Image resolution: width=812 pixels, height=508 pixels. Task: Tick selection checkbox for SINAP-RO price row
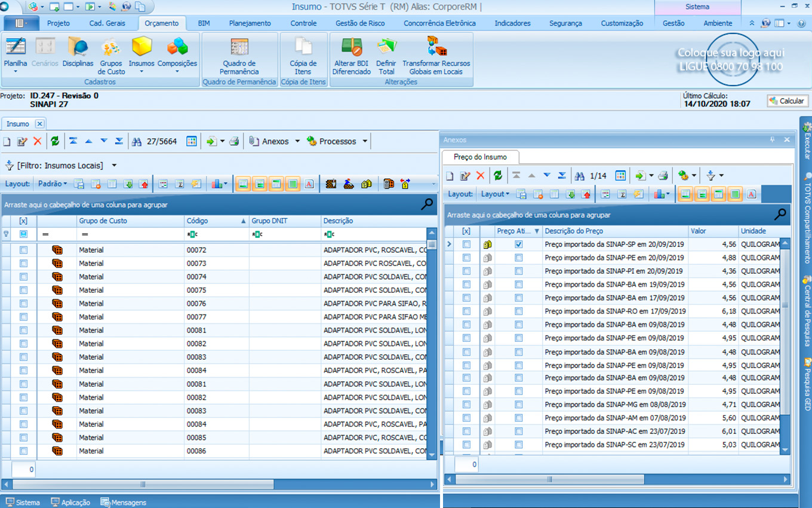tap(466, 311)
